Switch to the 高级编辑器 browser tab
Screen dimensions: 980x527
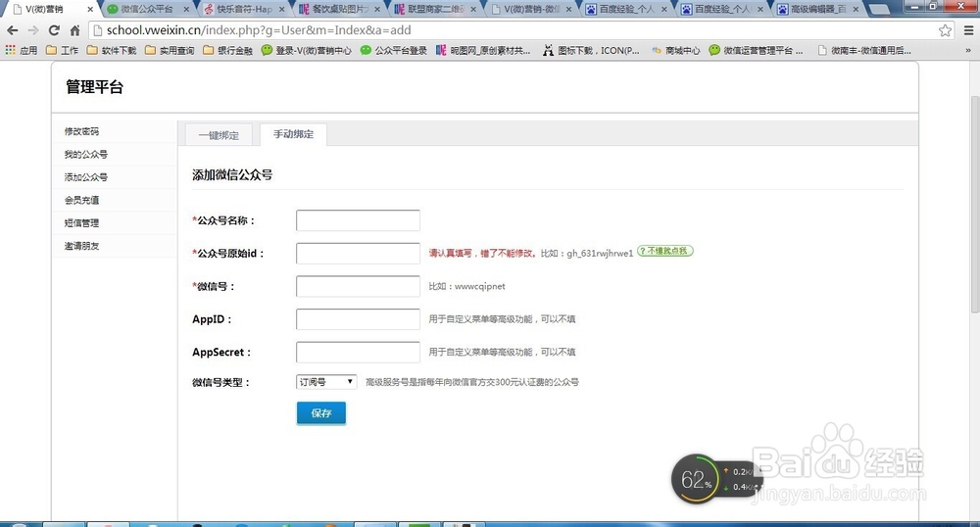pos(817,9)
